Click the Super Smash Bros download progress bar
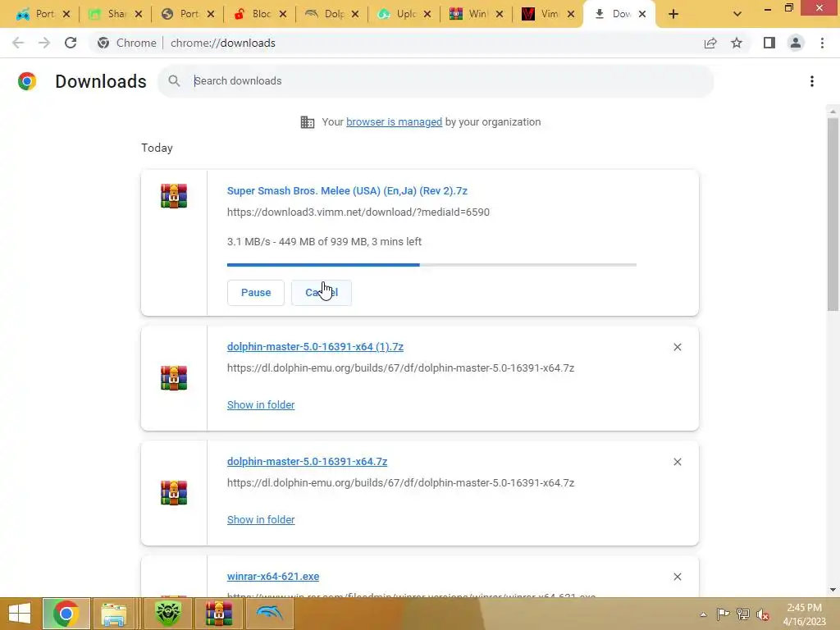Viewport: 840px width, 630px height. coord(431,265)
